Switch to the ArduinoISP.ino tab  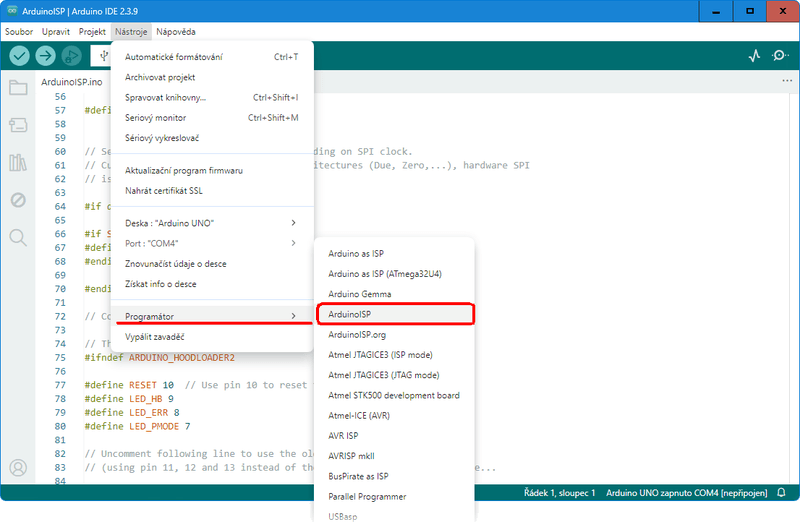tap(71, 82)
